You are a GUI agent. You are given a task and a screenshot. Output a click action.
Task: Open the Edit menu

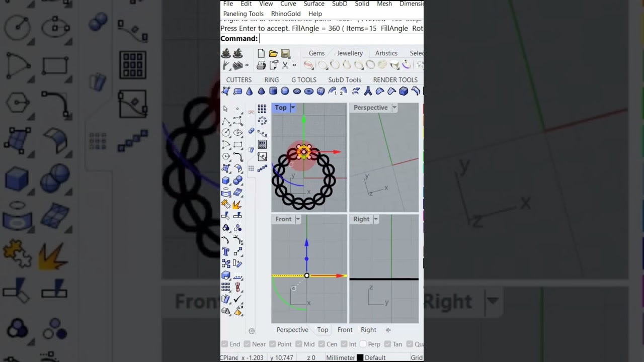pos(246,4)
